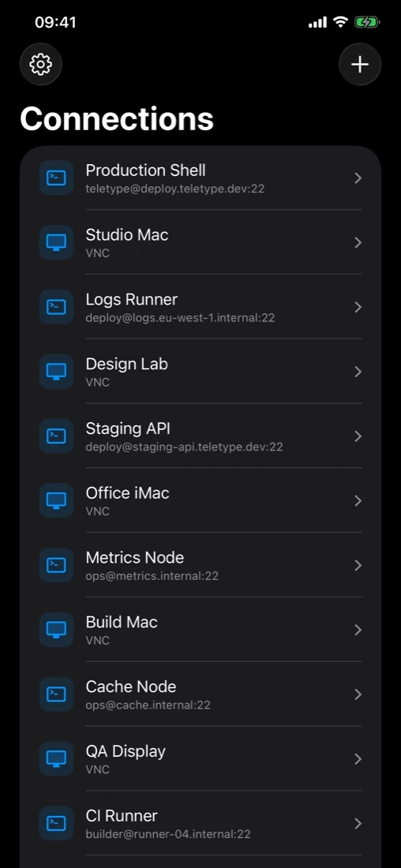Tap address deploy@staging-api.teletype.dev:22

click(185, 447)
